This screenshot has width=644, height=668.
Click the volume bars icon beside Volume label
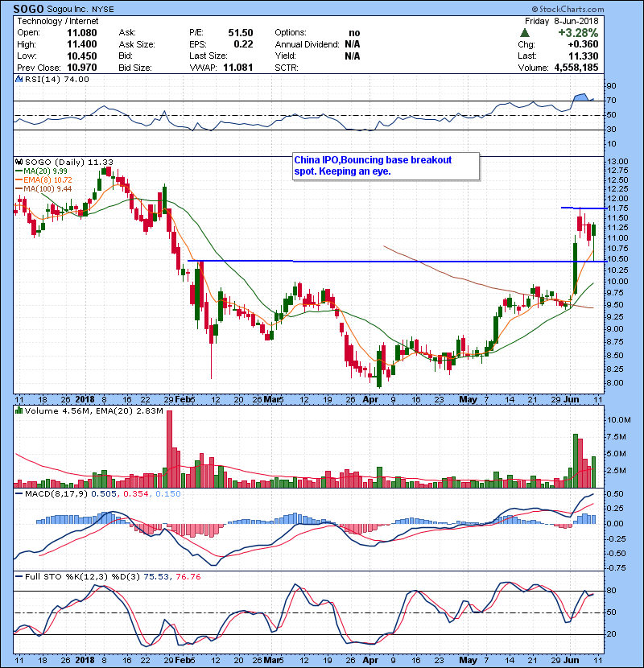click(x=19, y=410)
